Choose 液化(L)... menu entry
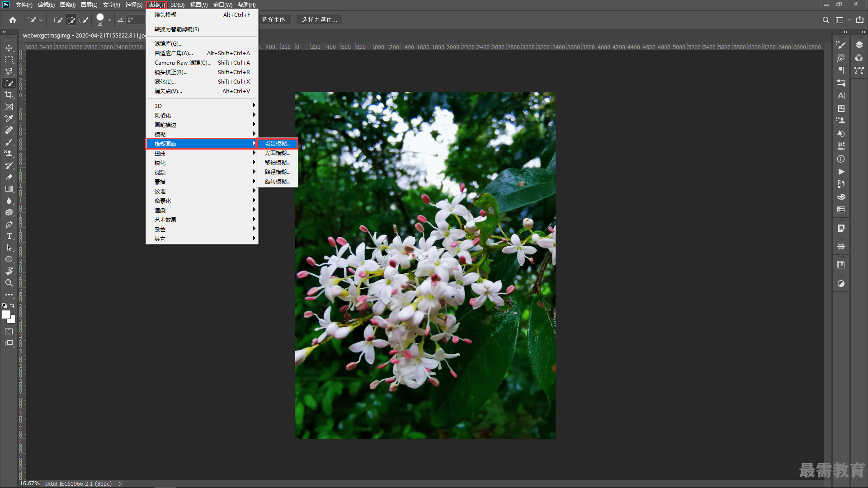Viewport: 868px width, 488px height. pyautogui.click(x=202, y=81)
